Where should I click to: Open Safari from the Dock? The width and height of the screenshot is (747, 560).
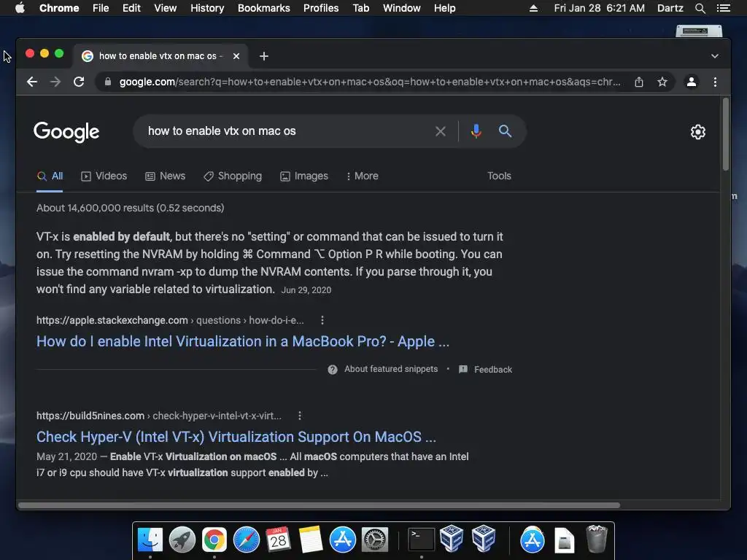(247, 540)
